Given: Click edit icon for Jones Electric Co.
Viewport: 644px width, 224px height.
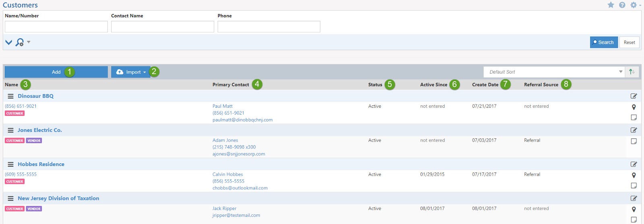Looking at the screenshot, I should click(x=634, y=130).
